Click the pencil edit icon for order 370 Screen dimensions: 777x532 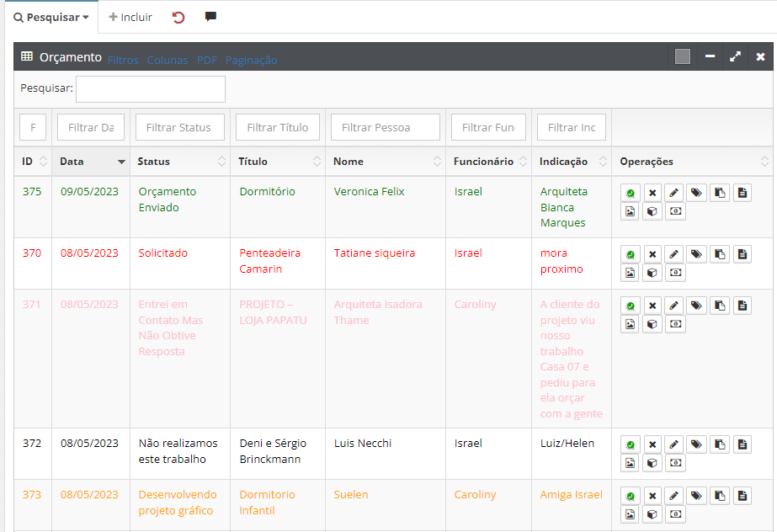coord(674,254)
